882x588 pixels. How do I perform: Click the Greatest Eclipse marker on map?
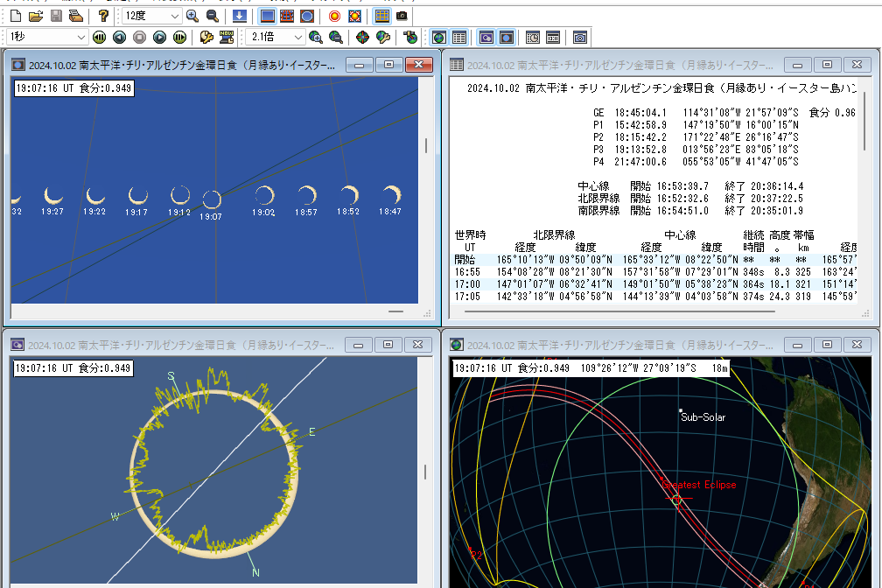tap(676, 500)
